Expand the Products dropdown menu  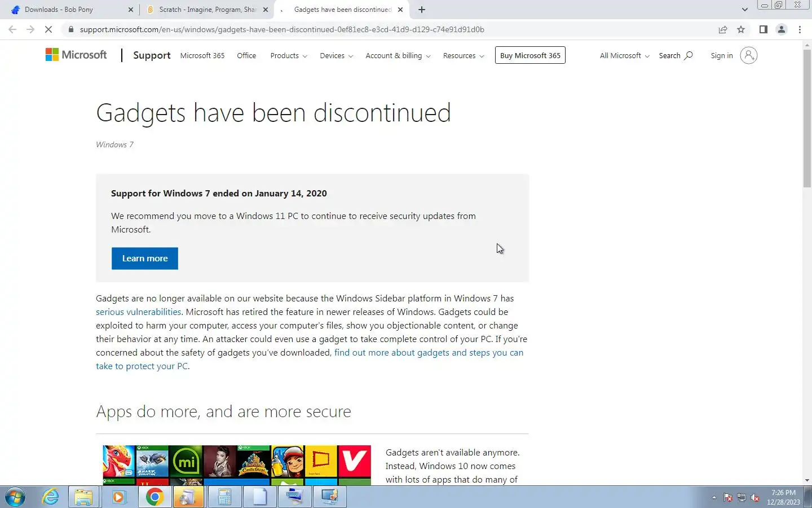tap(289, 55)
